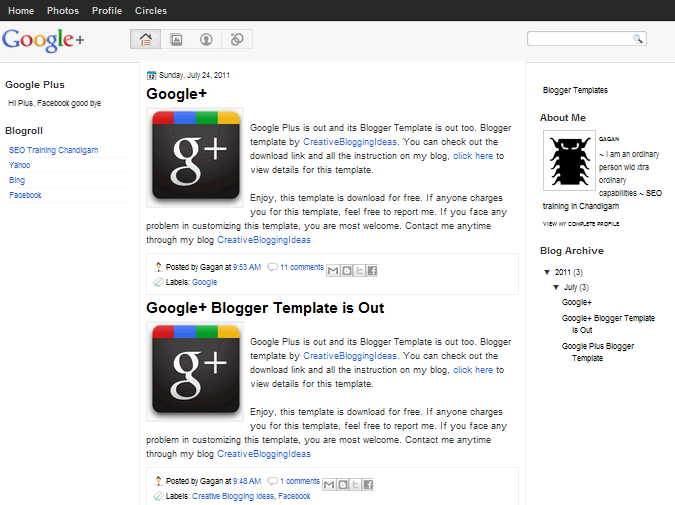Click the Google+ logo

(x=43, y=40)
